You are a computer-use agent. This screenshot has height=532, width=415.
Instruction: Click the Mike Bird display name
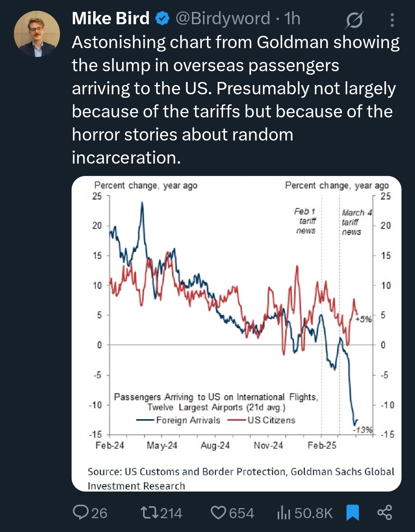[110, 18]
